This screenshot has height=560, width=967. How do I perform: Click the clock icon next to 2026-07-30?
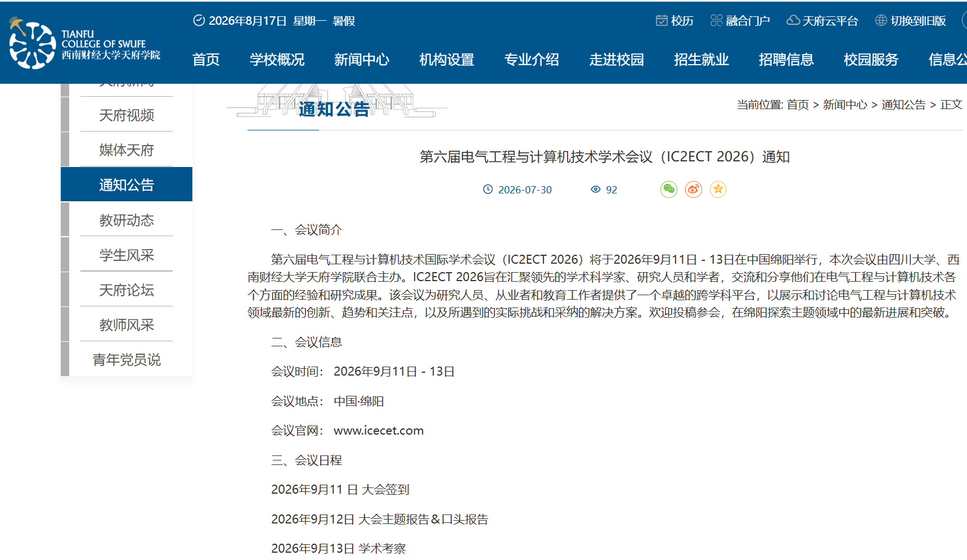point(488,189)
